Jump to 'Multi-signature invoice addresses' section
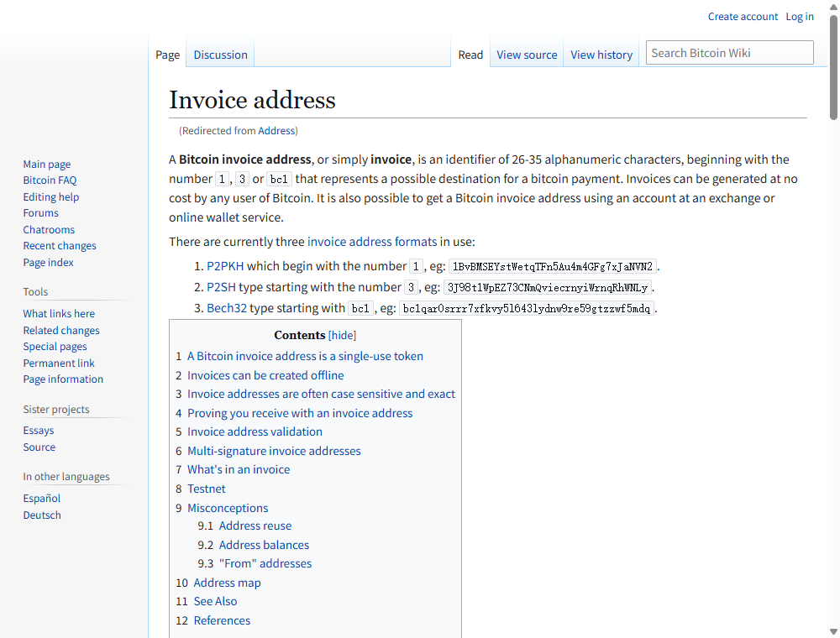Viewport: 840px width, 638px height. click(274, 451)
